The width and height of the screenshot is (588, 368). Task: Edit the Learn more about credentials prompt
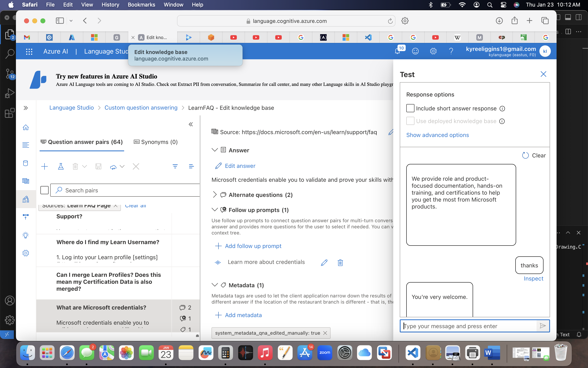pyautogui.click(x=324, y=263)
